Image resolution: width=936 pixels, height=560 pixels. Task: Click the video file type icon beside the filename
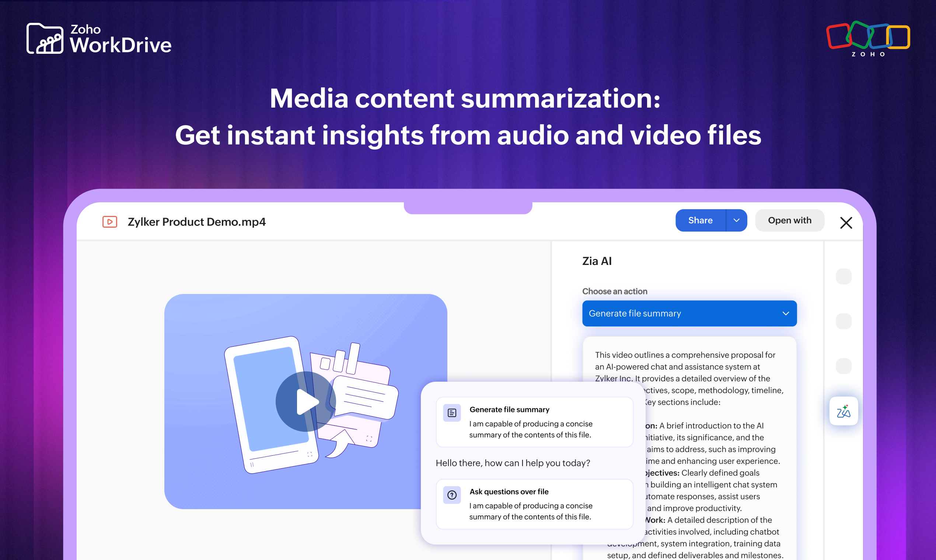(x=109, y=222)
